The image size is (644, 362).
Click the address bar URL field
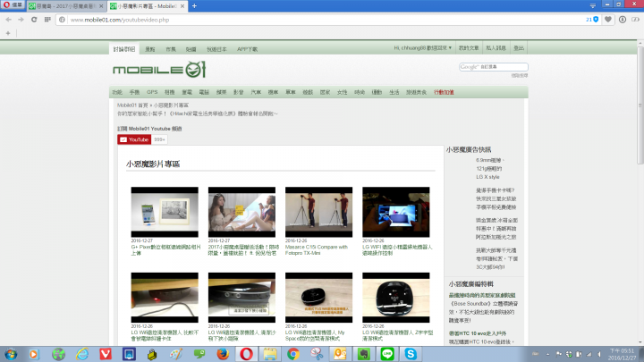pyautogui.click(x=268, y=19)
